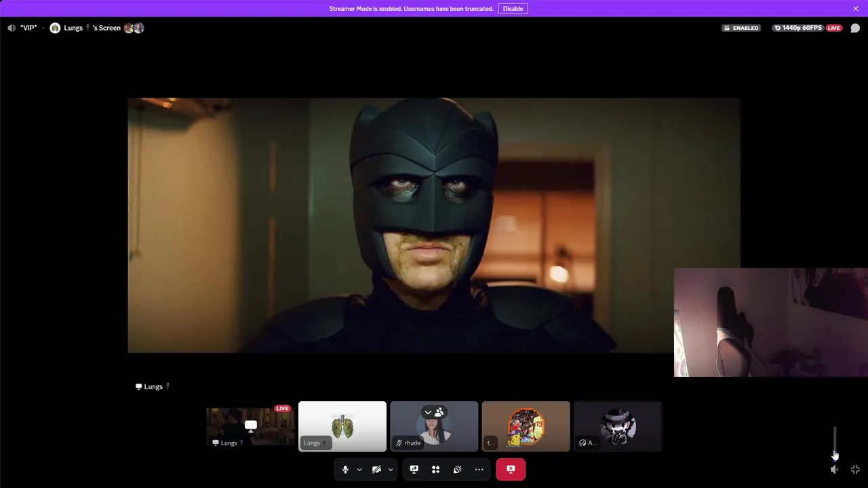Open the soundboard
The image size is (868, 488).
tap(458, 469)
